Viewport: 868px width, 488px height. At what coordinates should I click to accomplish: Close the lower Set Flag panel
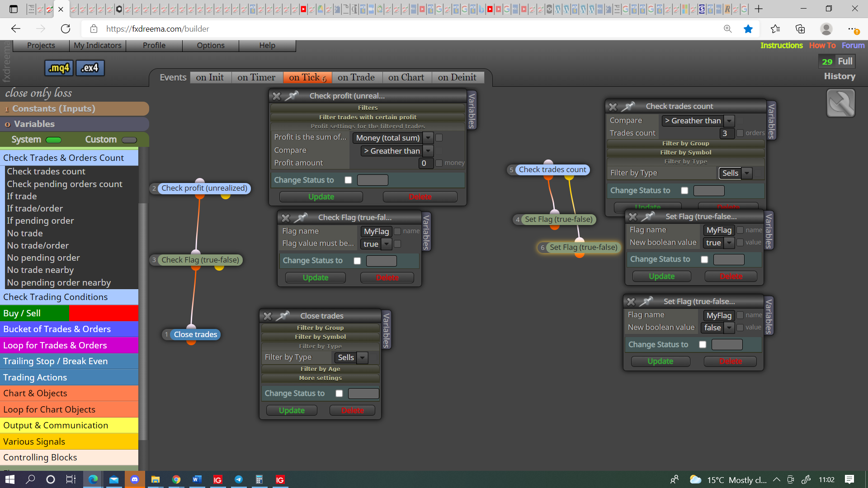point(631,301)
